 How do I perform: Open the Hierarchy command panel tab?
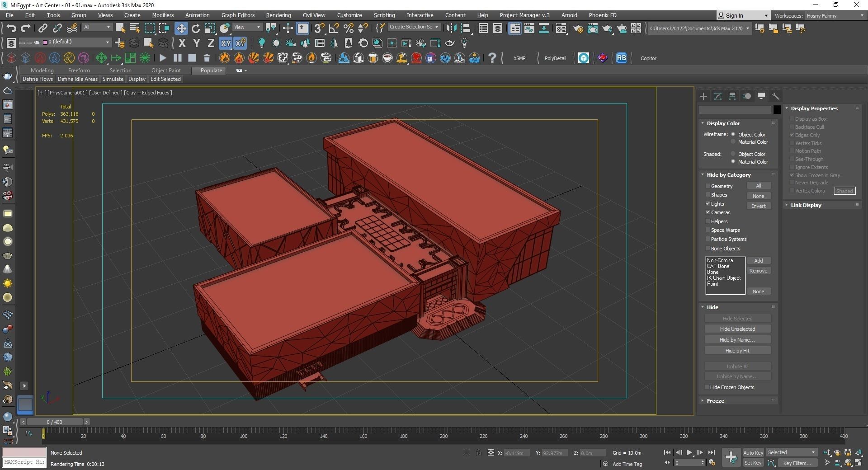tap(732, 96)
